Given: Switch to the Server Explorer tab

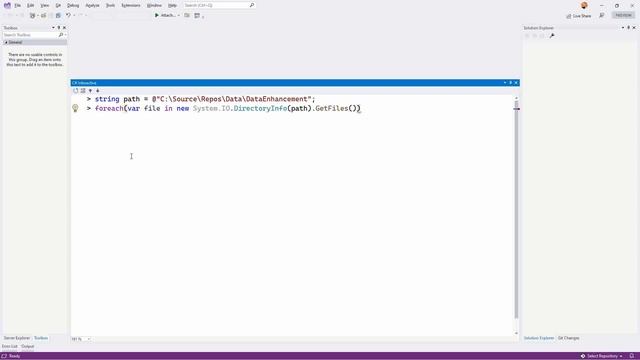Looking at the screenshot, I should coord(17,338).
